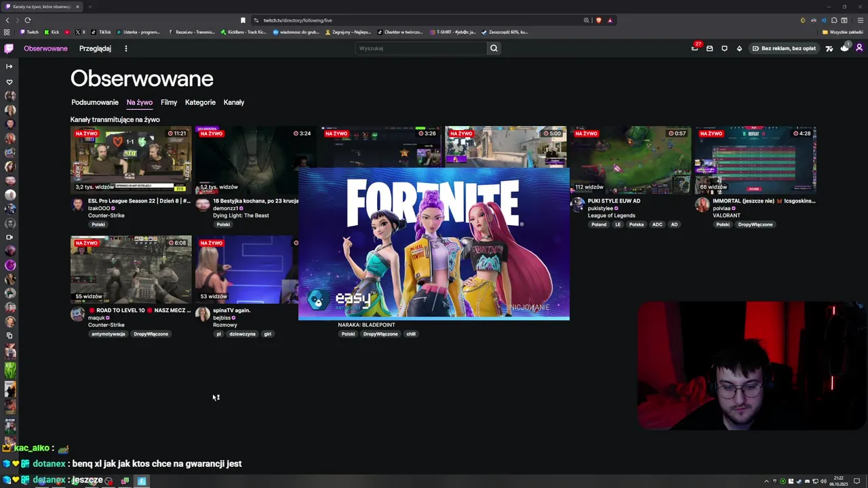The height and width of the screenshot is (488, 868).
Task: Click the chill tag
Action: click(411, 333)
